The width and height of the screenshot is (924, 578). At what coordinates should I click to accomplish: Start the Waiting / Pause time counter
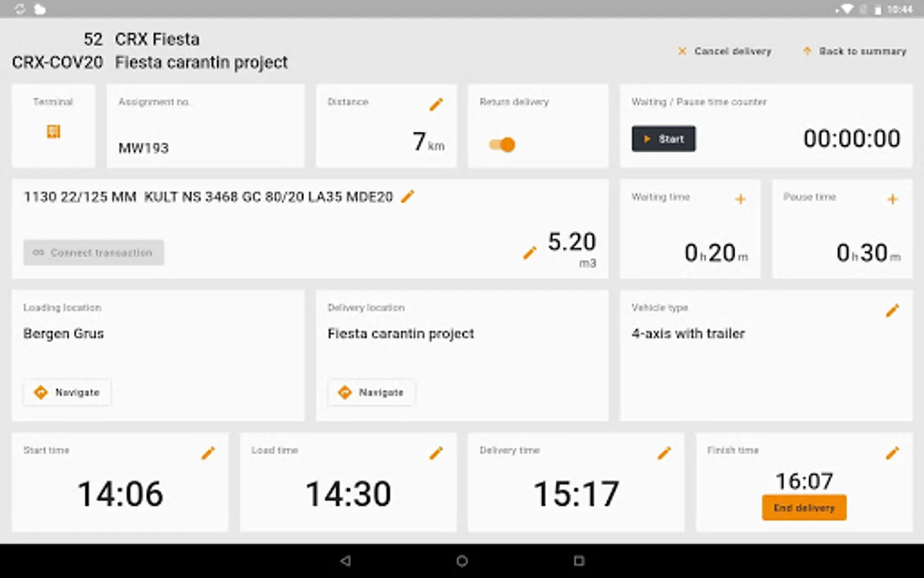coord(663,138)
